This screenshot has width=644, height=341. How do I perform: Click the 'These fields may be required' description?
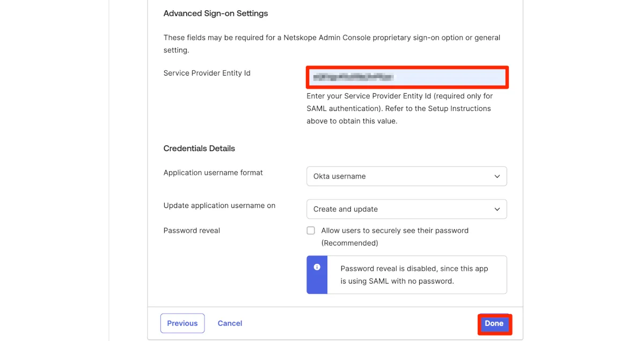click(331, 43)
